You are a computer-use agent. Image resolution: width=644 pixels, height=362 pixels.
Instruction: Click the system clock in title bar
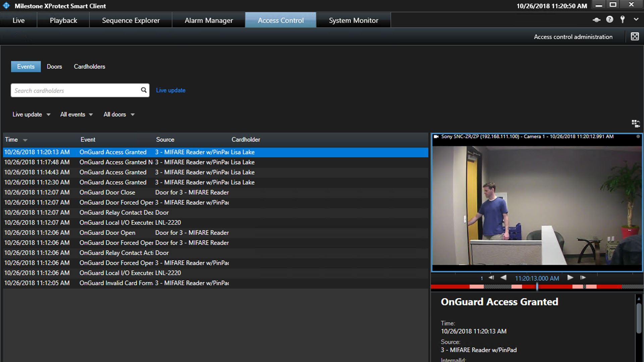(x=551, y=6)
